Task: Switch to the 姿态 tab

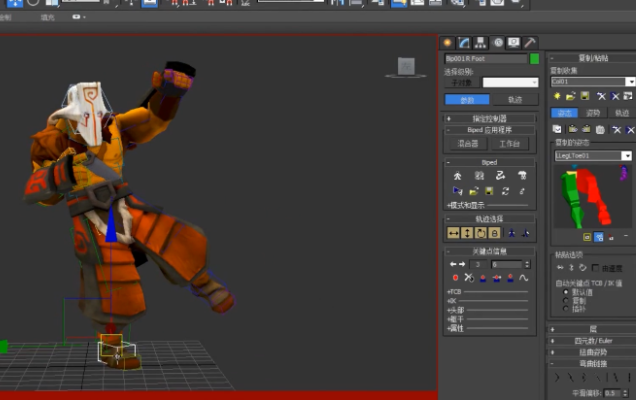Action: [x=564, y=113]
